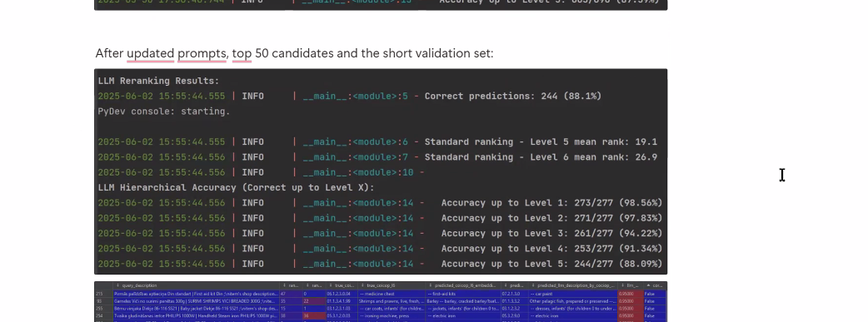The image size is (868, 322).
Task: Click the ascending sort arrow on last column
Action: [648, 285]
